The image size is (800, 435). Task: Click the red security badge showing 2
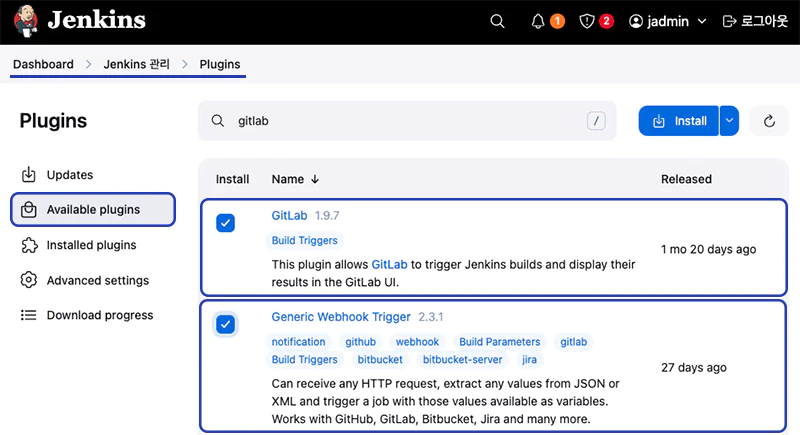pyautogui.click(x=606, y=21)
